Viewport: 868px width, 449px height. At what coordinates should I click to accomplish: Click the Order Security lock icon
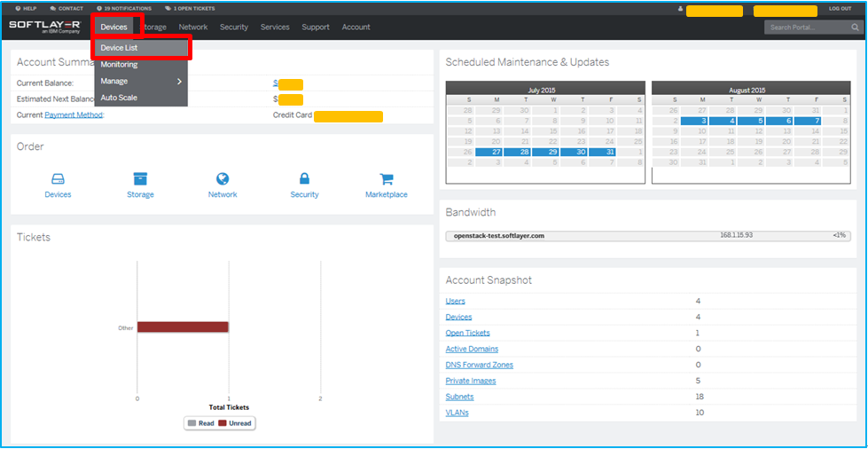pos(304,178)
